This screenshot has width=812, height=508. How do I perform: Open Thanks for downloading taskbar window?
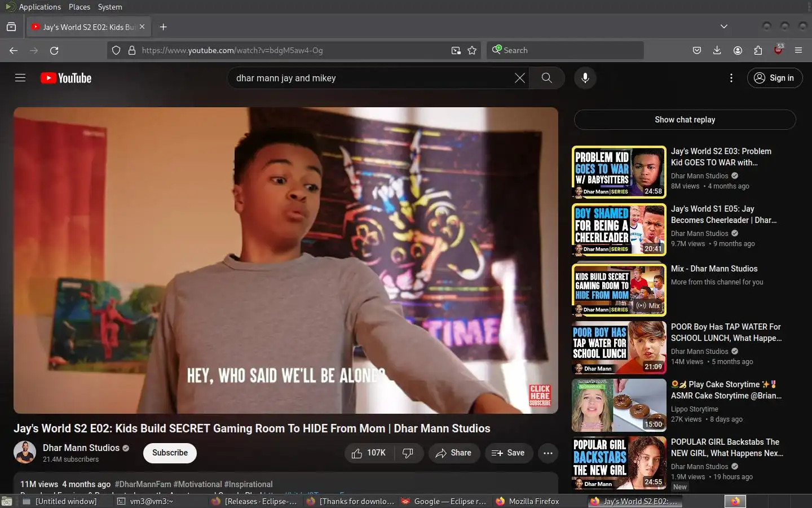349,501
